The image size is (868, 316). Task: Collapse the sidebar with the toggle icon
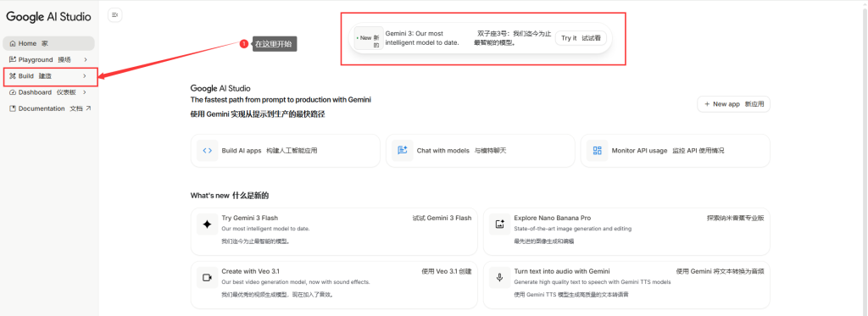pos(115,15)
